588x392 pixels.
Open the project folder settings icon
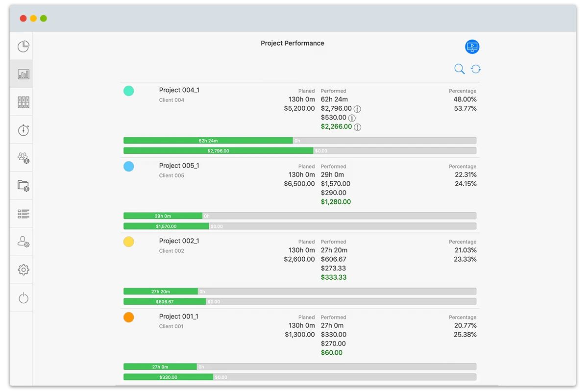23,185
